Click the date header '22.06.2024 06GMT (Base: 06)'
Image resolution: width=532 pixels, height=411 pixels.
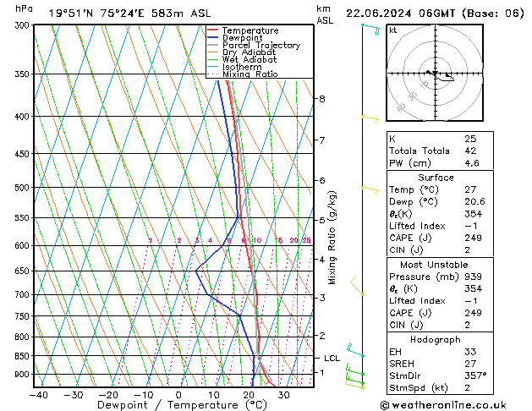click(435, 14)
